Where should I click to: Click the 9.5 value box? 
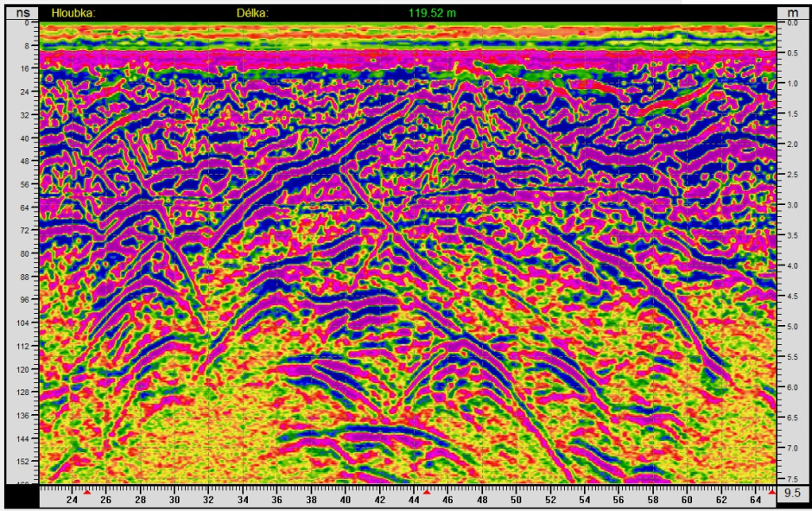792,493
